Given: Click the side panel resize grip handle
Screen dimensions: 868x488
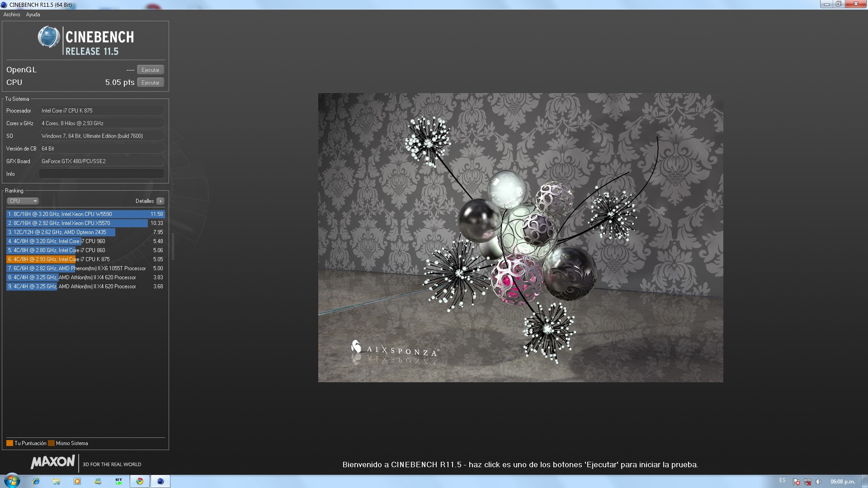Looking at the screenshot, I should point(173,247).
